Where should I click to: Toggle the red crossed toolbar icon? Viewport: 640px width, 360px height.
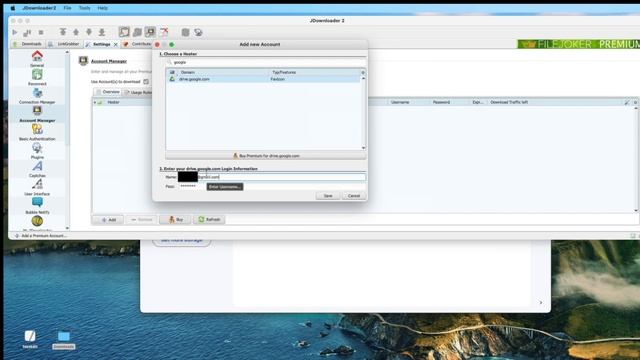[x=164, y=32]
